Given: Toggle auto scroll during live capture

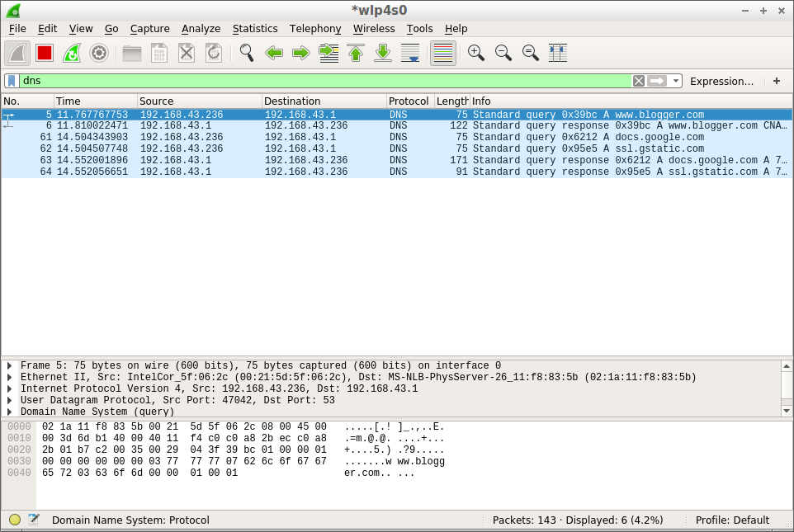Looking at the screenshot, I should 410,53.
